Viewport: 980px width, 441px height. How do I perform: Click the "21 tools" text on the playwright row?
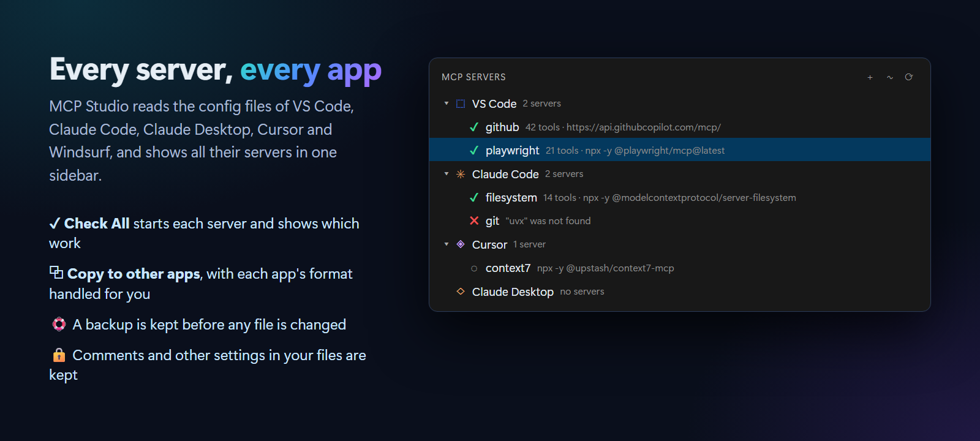point(562,151)
